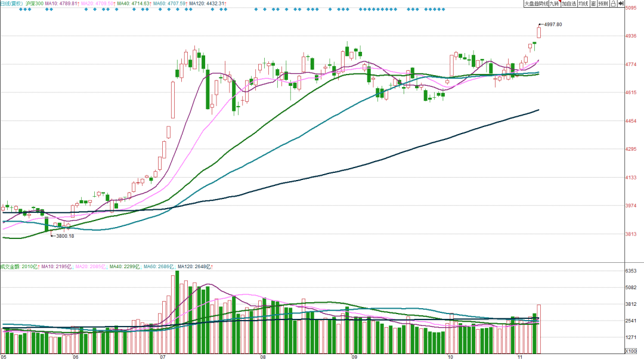Viewport: 644px width, 360px height.
Task: Select the MA20: 4709.50 indicator label
Action: click(x=98, y=4)
